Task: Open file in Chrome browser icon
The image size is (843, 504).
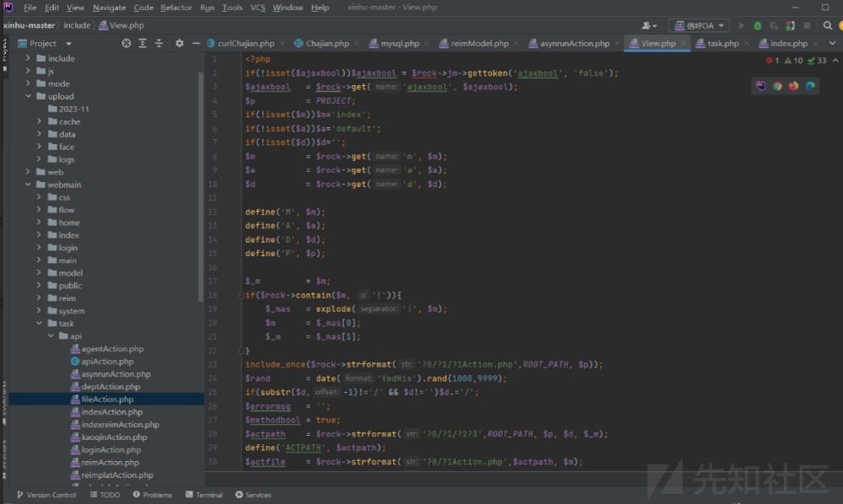Action: coord(777,86)
